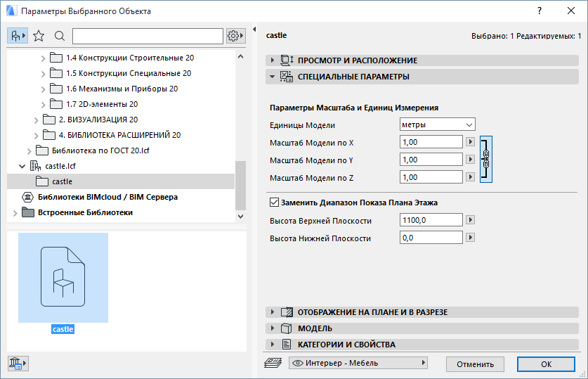Click the МОДЕЛЬ cube icon
This screenshot has height=379, width=588.
pos(287,328)
